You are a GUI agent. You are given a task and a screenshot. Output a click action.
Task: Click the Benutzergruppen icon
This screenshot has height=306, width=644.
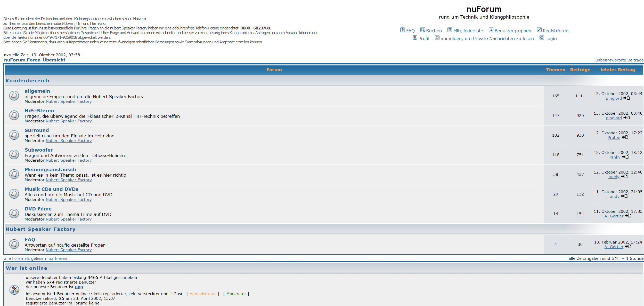coord(491,30)
